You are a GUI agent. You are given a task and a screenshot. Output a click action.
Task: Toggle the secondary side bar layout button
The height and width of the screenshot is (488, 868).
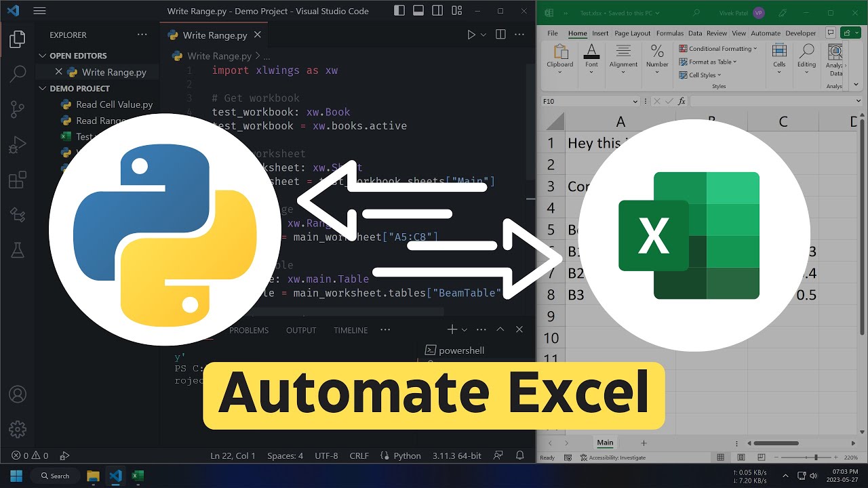(x=438, y=11)
